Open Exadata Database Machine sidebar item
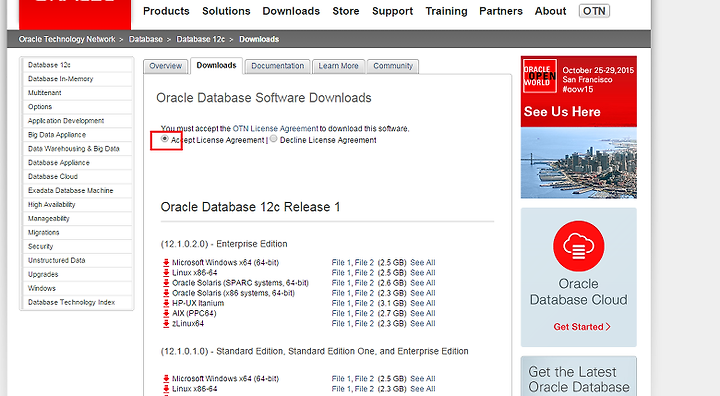The width and height of the screenshot is (720, 396). [x=77, y=191]
